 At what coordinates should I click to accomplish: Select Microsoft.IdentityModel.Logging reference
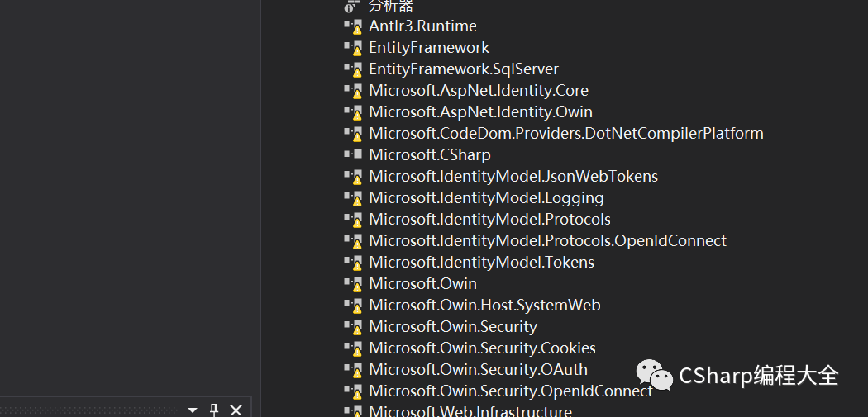[487, 198]
